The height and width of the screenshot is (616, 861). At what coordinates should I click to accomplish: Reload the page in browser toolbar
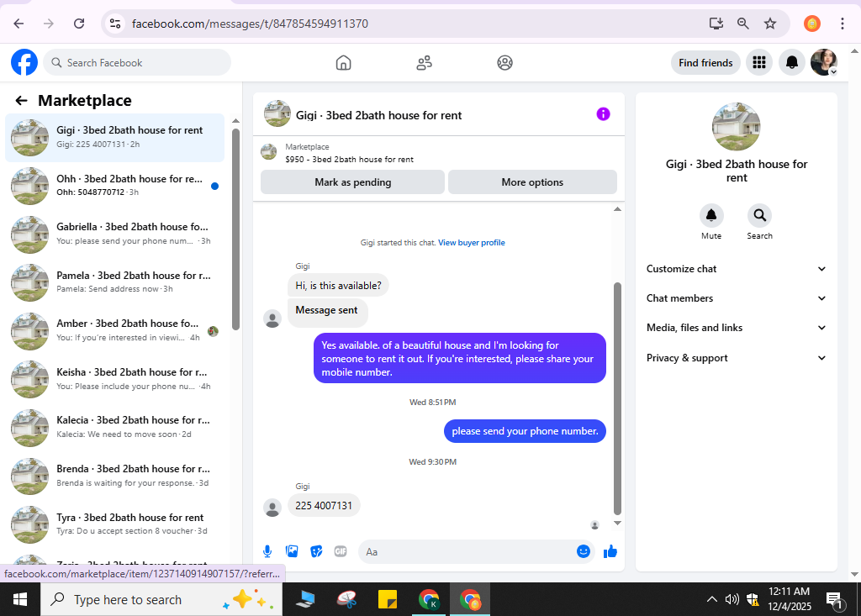79,24
